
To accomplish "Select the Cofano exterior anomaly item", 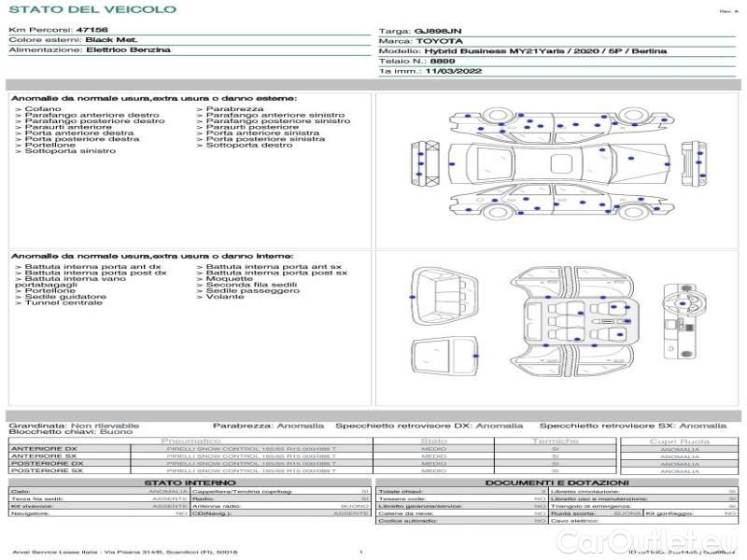I will point(44,109).
